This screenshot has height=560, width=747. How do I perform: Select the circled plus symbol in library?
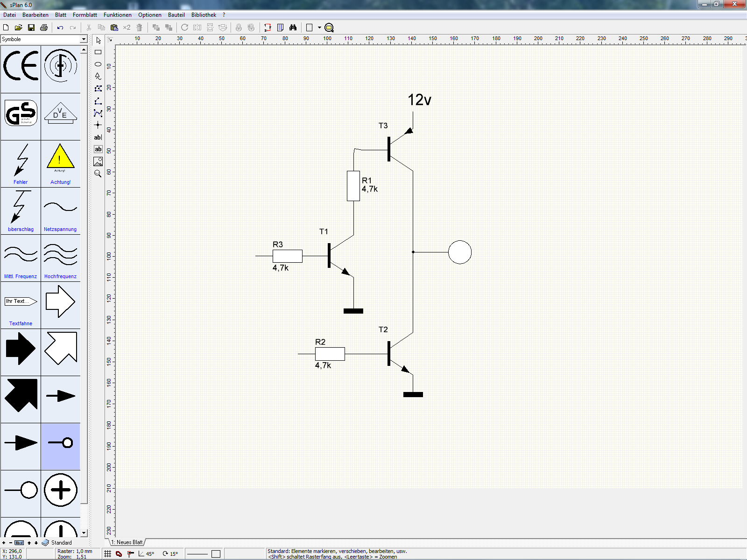coord(61,493)
